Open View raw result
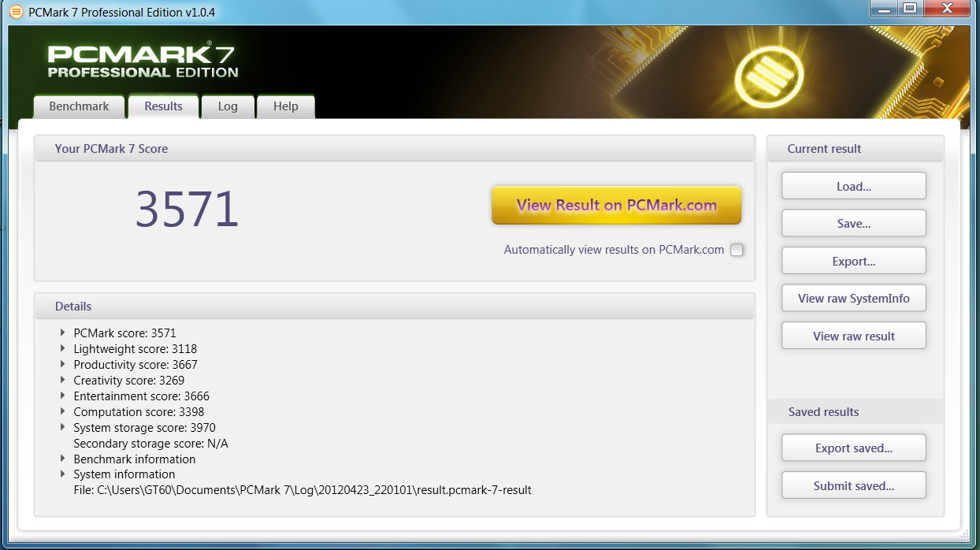The image size is (980, 550). (x=854, y=336)
